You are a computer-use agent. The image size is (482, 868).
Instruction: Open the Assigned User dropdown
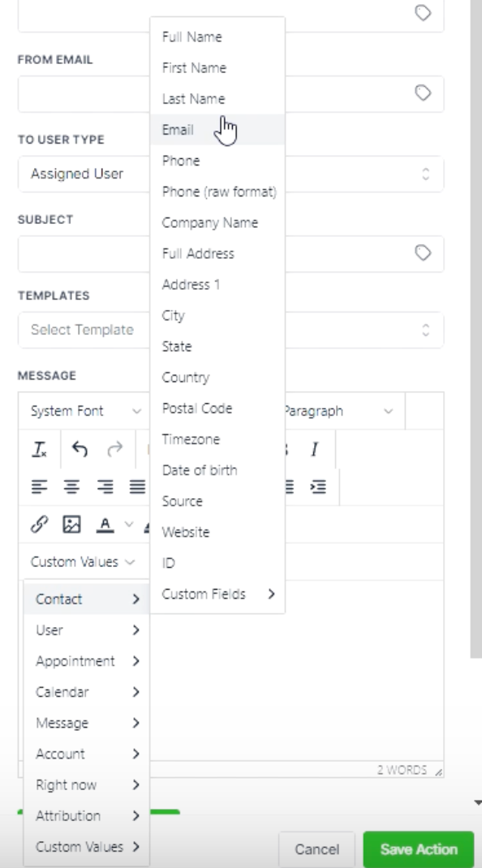[x=231, y=174]
